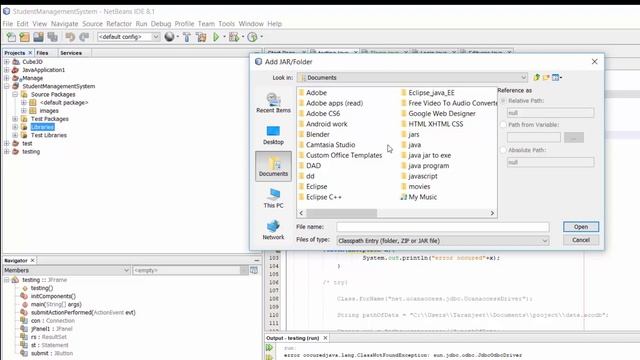Collapse the Source Packages node

click(15, 94)
